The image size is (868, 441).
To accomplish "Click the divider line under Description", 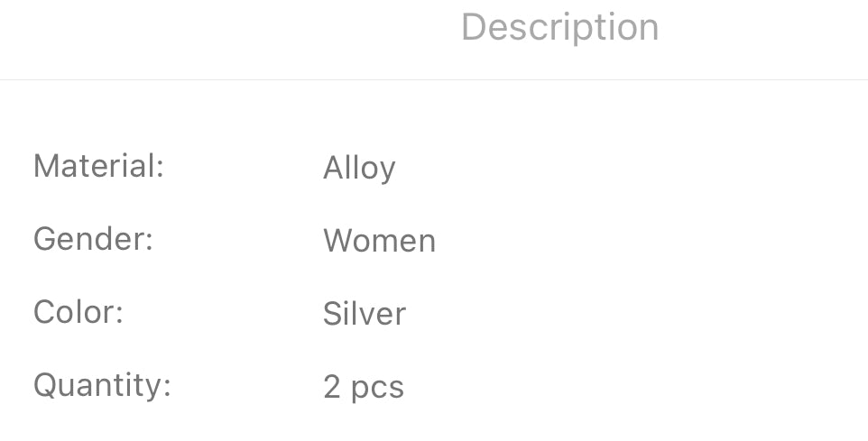I will tap(434, 80).
